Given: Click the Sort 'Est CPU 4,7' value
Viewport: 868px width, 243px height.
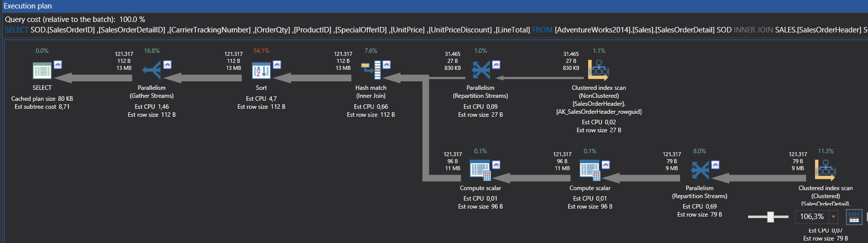Looking at the screenshot, I should tap(261, 99).
